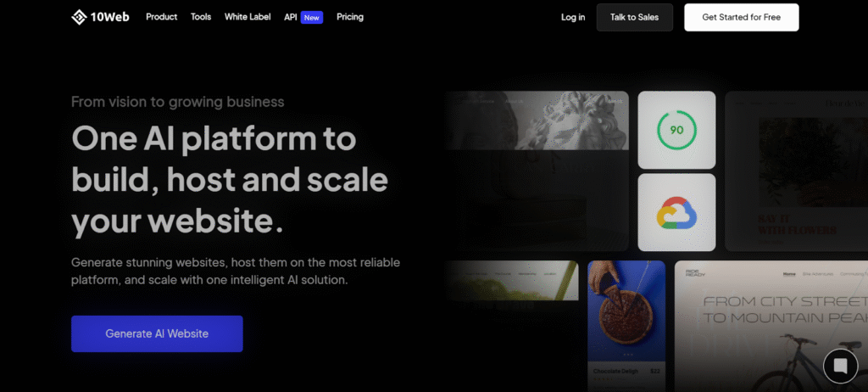Select the Ride Ready bike site thumbnail
This screenshot has width=868, height=392.
pos(771,326)
